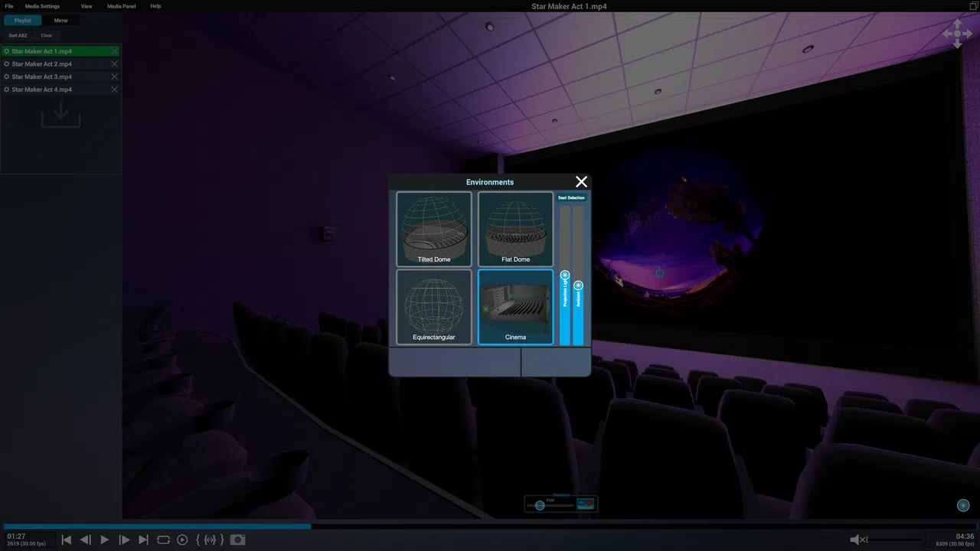
Task: Skip to next media item
Action: pyautogui.click(x=143, y=540)
